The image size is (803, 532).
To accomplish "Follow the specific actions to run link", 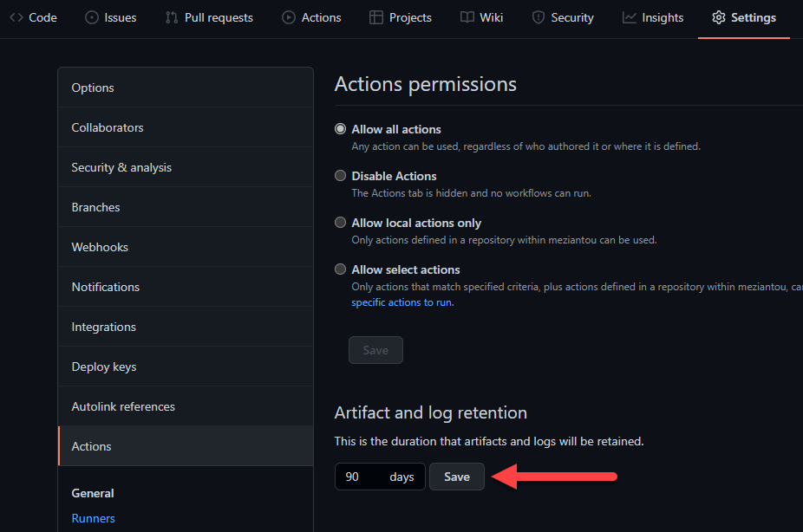I will [x=401, y=302].
